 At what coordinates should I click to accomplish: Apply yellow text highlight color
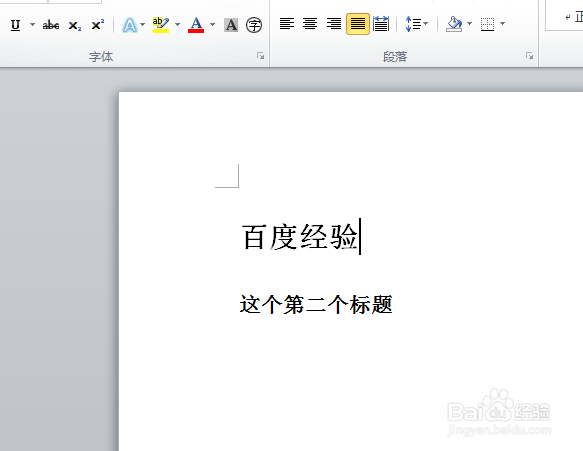161,25
